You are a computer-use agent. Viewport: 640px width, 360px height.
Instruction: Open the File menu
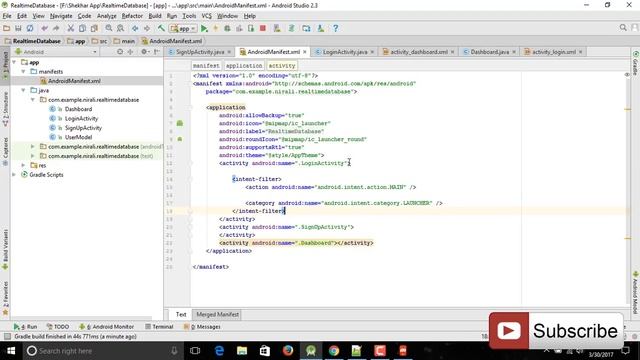[x=7, y=16]
